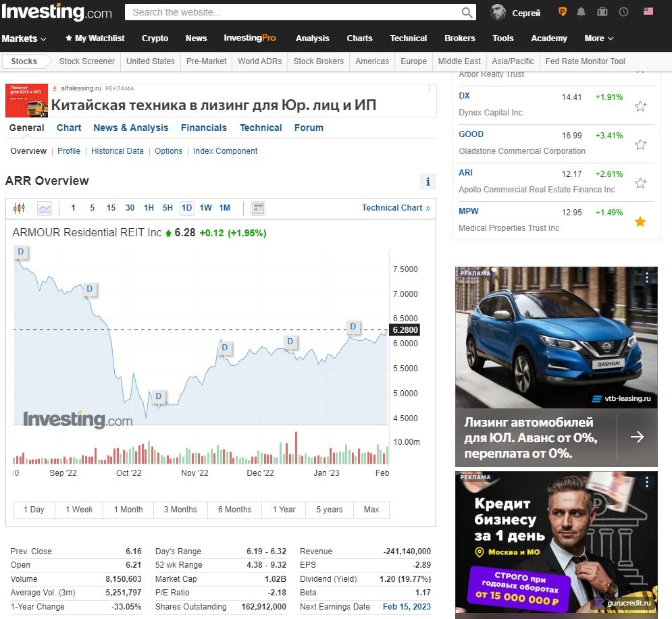Open notifications via the bell icon
672x619 pixels.
(581, 11)
